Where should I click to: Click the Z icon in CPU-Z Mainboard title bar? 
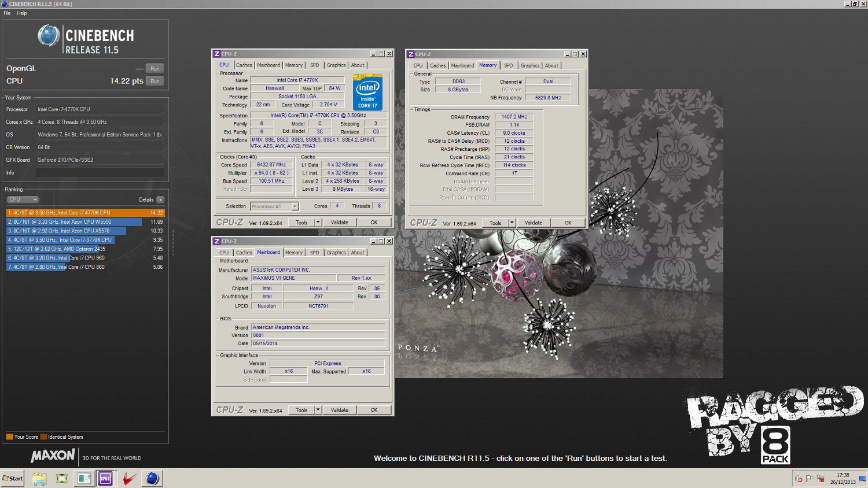(217, 241)
